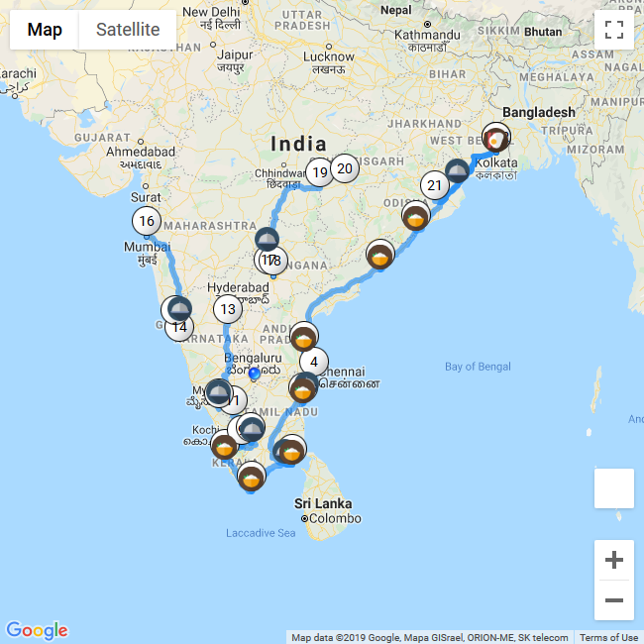Select numbered marker 13 near Hyderabad
644x644 pixels.
[x=228, y=309]
